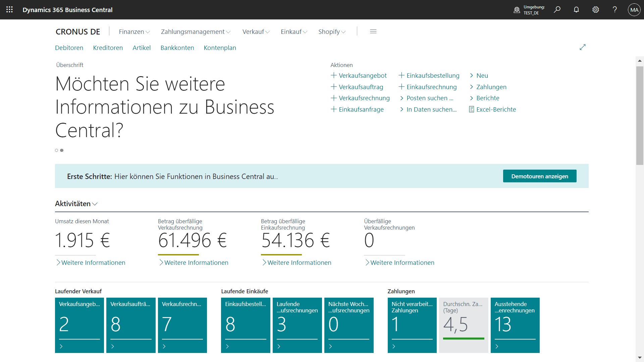Expand the Shopify menu
The width and height of the screenshot is (644, 362).
[x=332, y=32]
